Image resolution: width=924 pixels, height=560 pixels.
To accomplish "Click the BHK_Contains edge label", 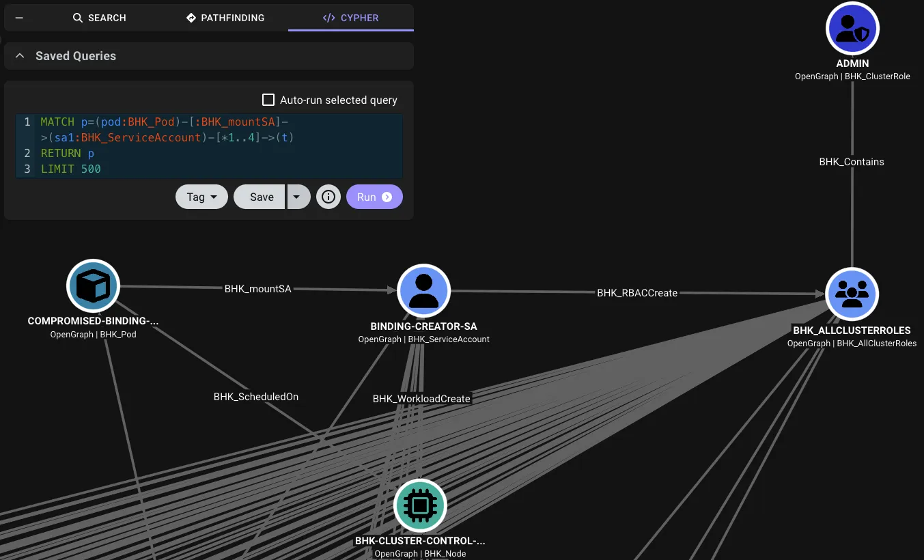I will [x=852, y=162].
